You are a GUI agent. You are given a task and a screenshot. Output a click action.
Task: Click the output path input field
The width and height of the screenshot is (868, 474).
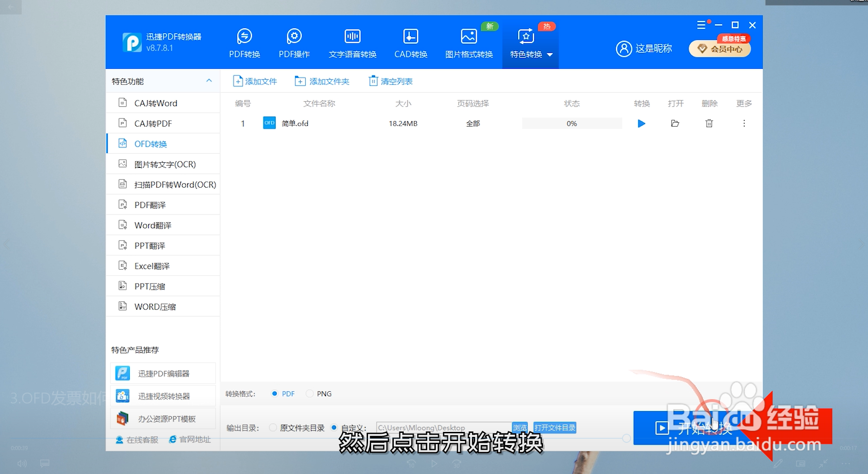point(443,427)
